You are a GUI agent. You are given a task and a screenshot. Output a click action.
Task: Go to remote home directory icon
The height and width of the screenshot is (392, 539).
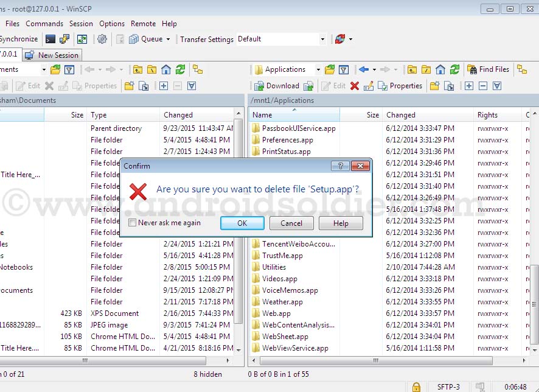click(440, 70)
